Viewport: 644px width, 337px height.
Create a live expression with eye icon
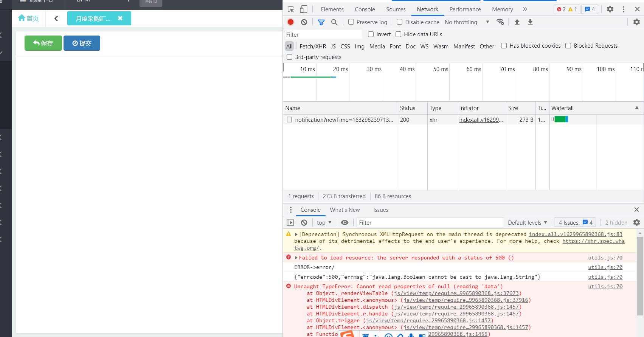tap(345, 223)
